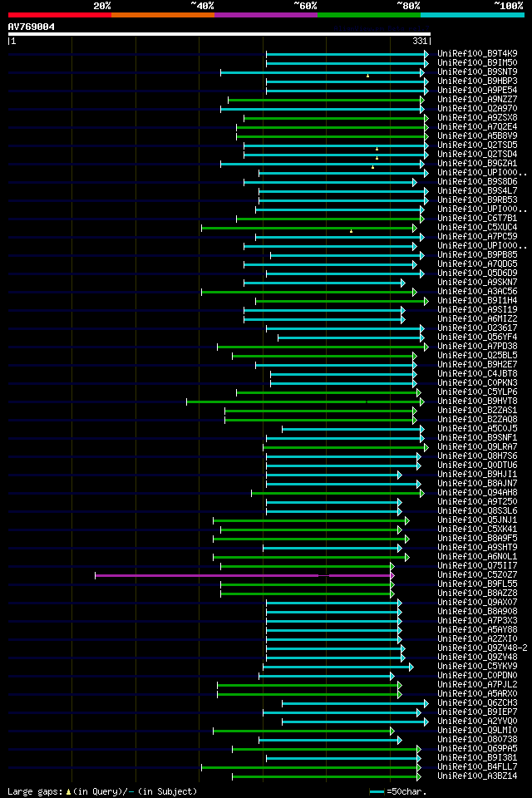Select hit label UniRef100_C5XUC4

[x=477, y=228]
